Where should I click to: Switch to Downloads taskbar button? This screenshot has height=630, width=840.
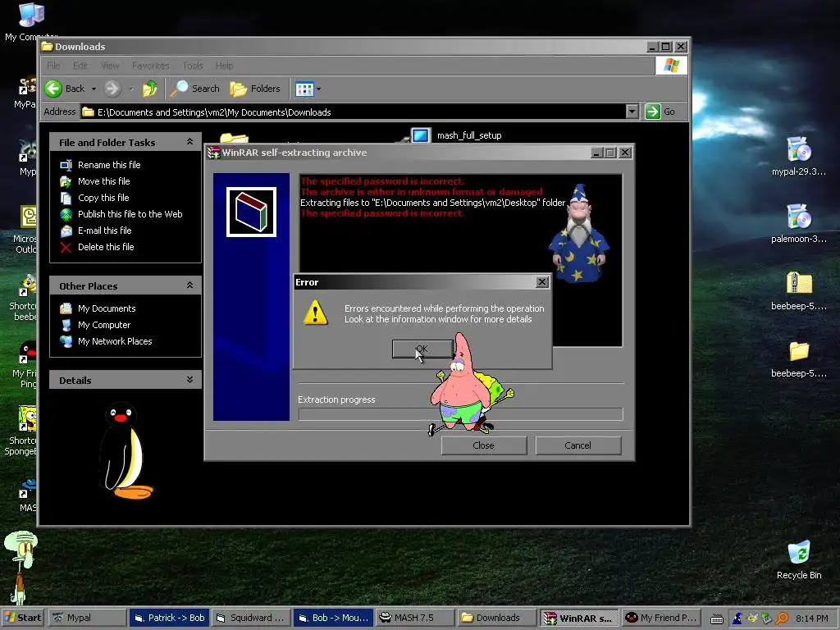coord(497,618)
